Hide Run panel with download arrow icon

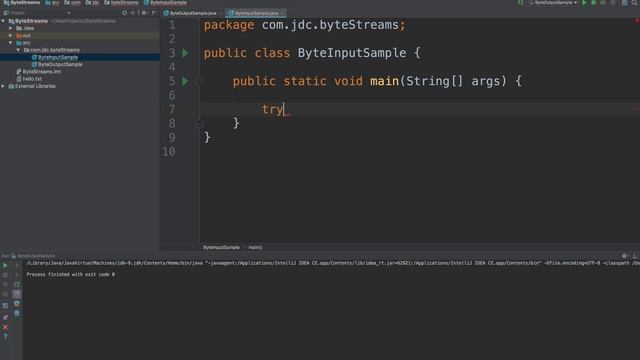point(635,256)
